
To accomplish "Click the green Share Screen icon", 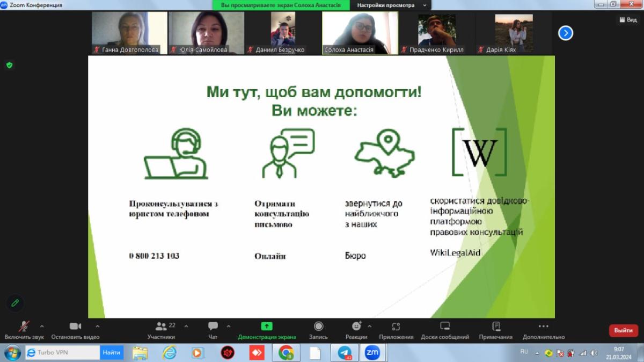I will pos(267,327).
